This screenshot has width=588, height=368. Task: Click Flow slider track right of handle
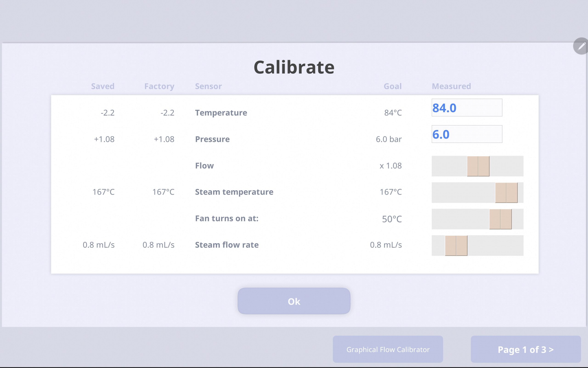[506, 166]
